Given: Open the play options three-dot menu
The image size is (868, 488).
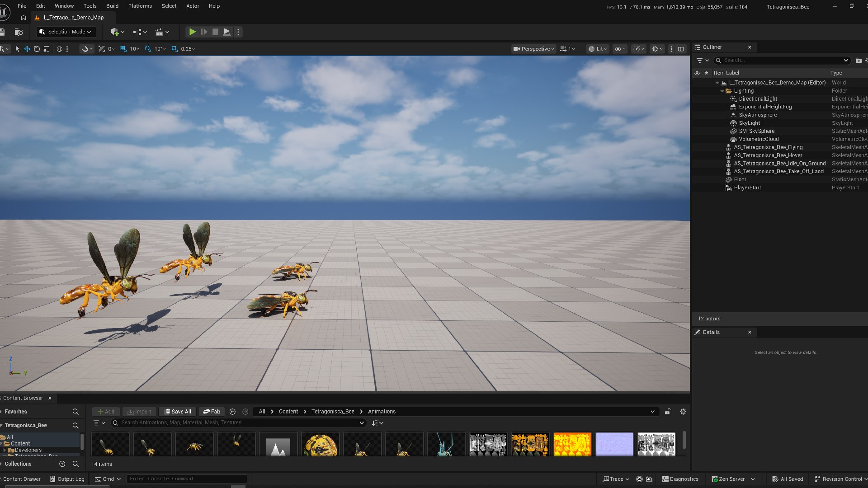Looking at the screenshot, I should [x=238, y=32].
